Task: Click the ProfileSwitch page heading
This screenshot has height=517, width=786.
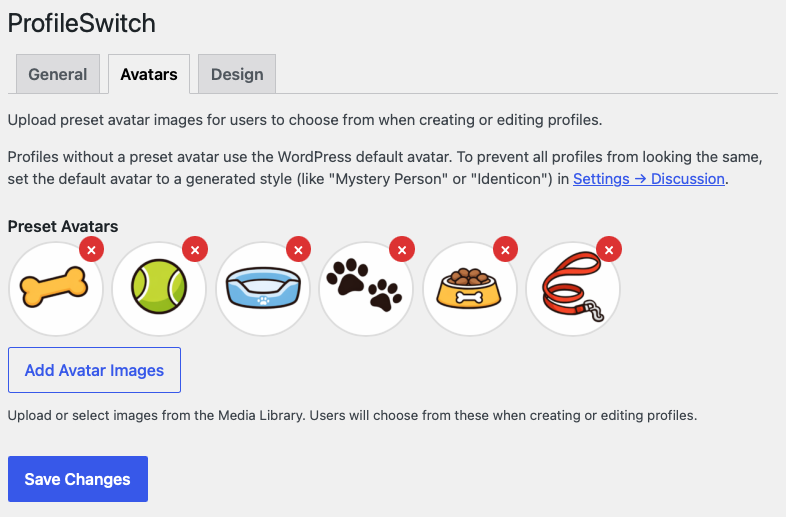Action: [x=81, y=22]
